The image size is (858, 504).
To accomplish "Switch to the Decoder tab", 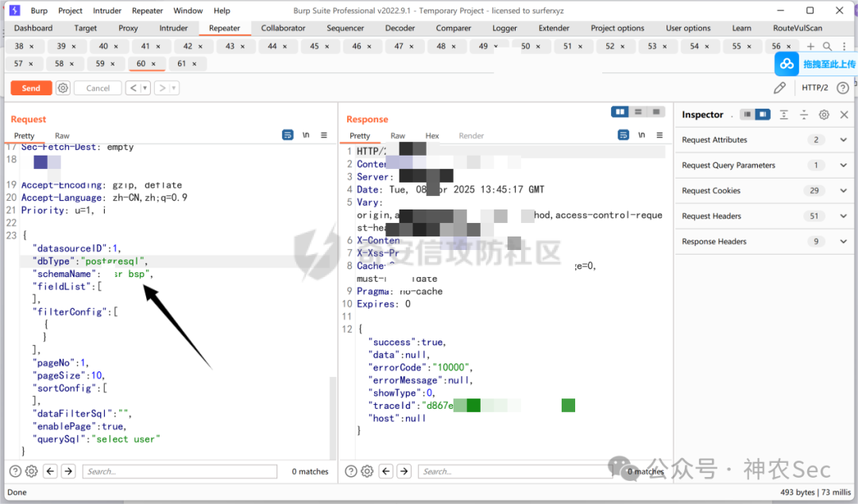I will click(x=400, y=28).
